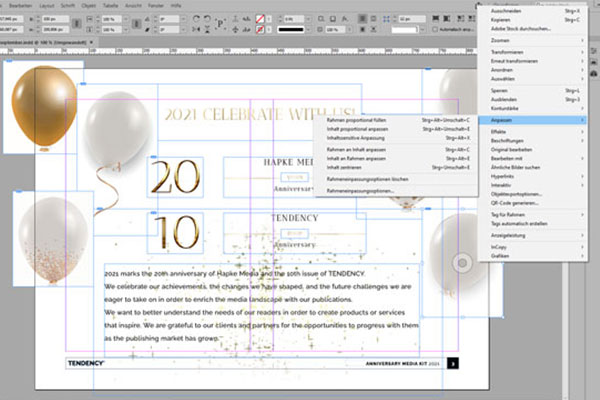
Task: Open the rotation angle dropdown
Action: (183, 19)
